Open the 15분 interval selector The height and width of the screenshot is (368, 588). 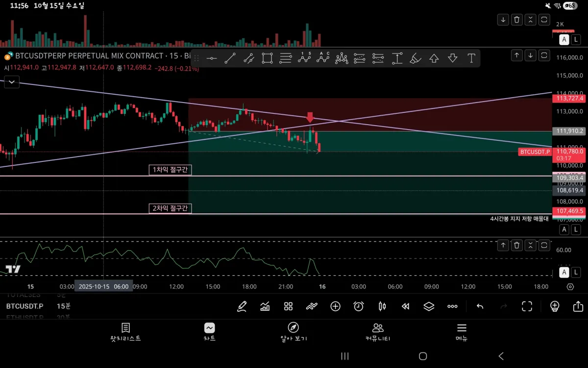pyautogui.click(x=64, y=306)
